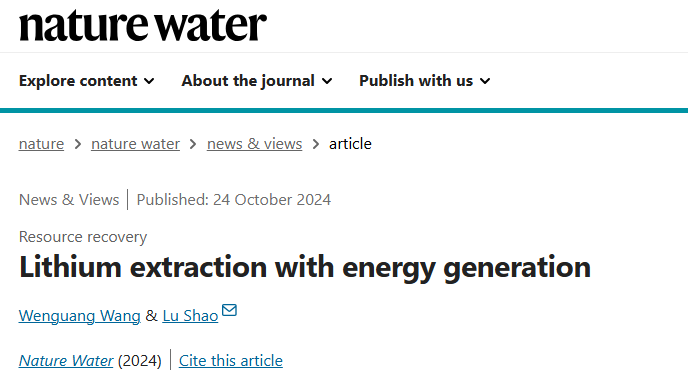Open author Wenguang Wang's profile link
688x382 pixels.
pos(79,316)
